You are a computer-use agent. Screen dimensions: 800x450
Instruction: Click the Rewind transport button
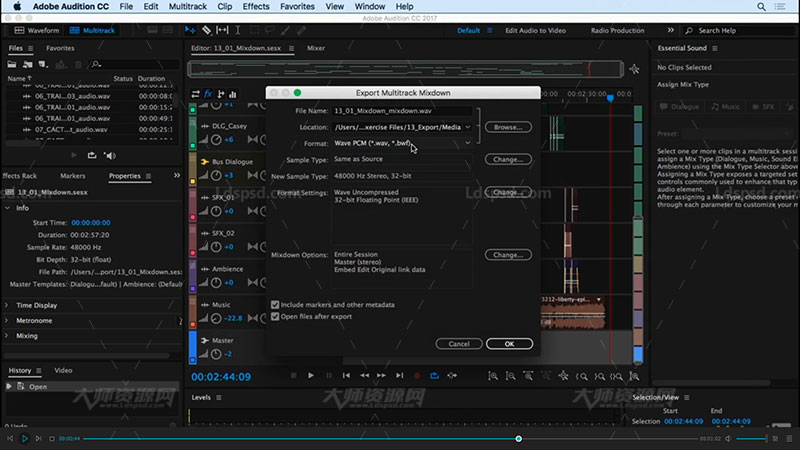coord(364,376)
